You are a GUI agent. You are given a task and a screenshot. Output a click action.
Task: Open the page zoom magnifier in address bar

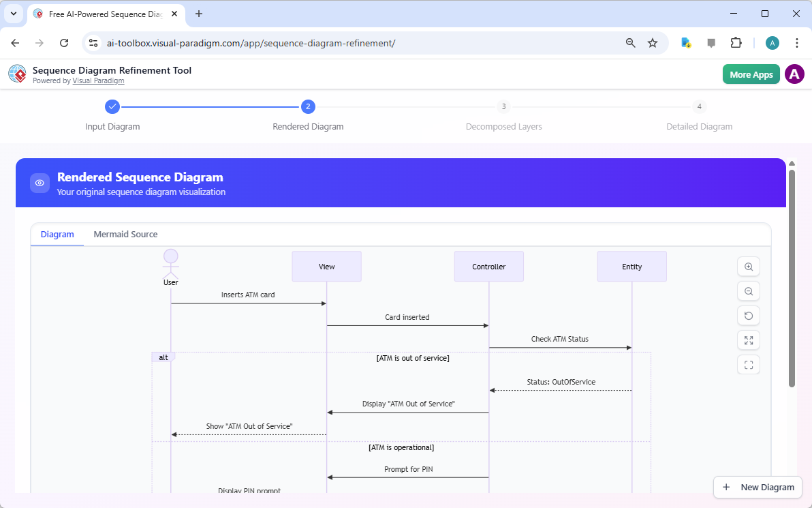[630, 42]
